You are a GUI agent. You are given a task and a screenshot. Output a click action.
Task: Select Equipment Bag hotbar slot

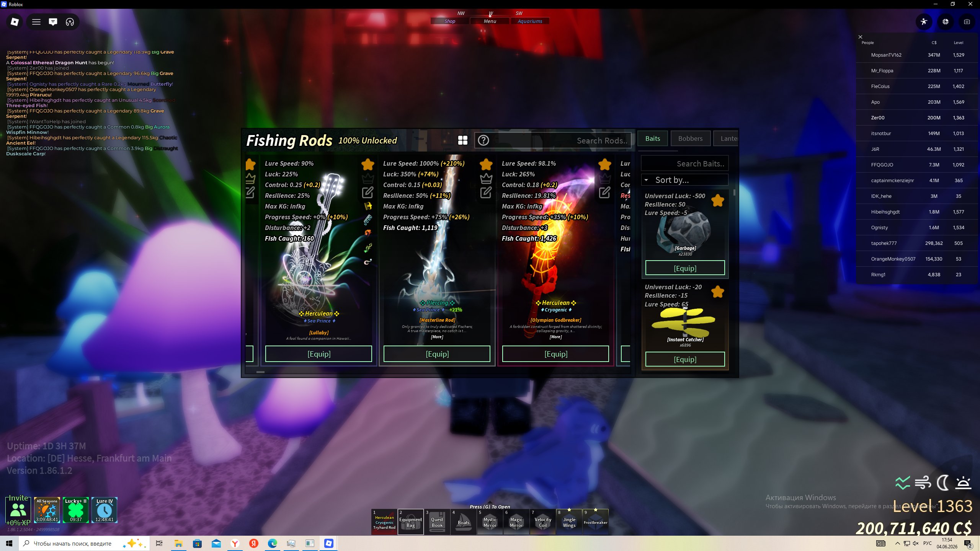411,522
